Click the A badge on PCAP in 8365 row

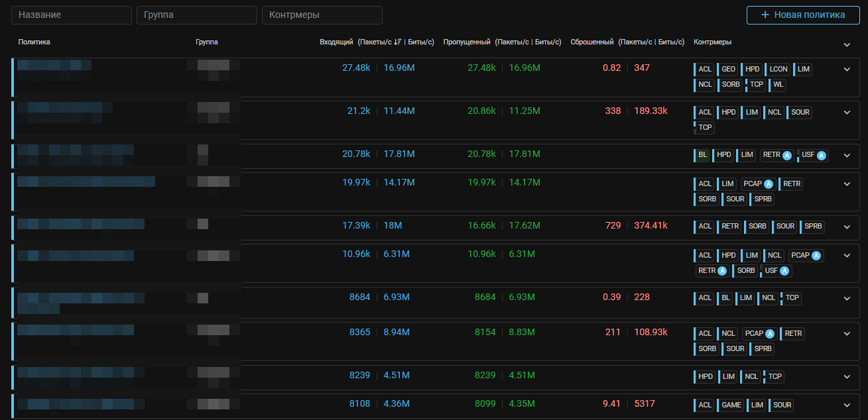click(x=770, y=334)
